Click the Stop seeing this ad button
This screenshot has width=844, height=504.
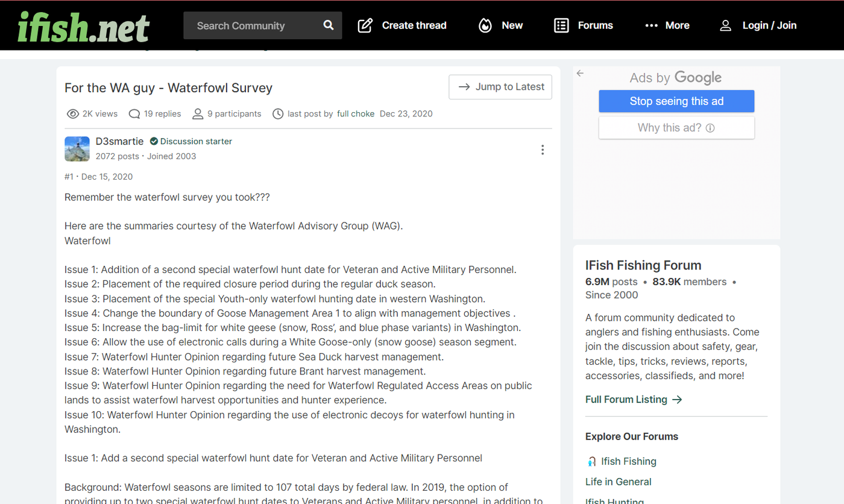676,101
